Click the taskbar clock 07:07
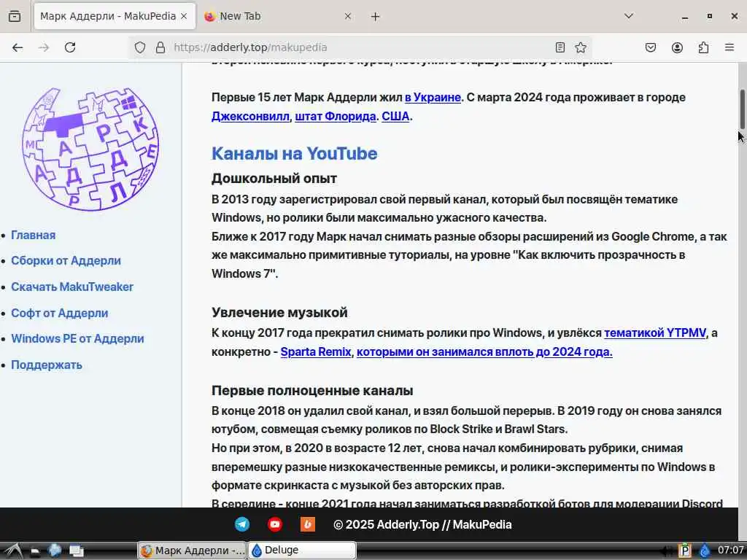This screenshot has width=747, height=560. [x=730, y=550]
